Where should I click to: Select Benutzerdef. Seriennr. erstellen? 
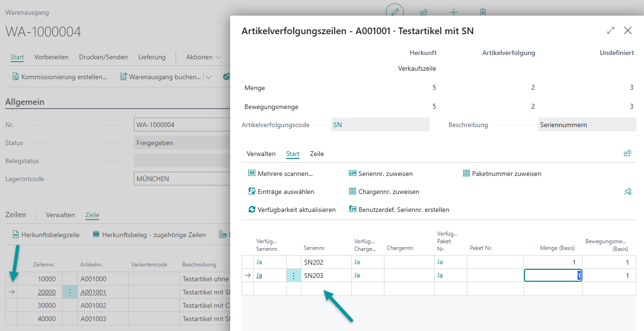point(352,209)
